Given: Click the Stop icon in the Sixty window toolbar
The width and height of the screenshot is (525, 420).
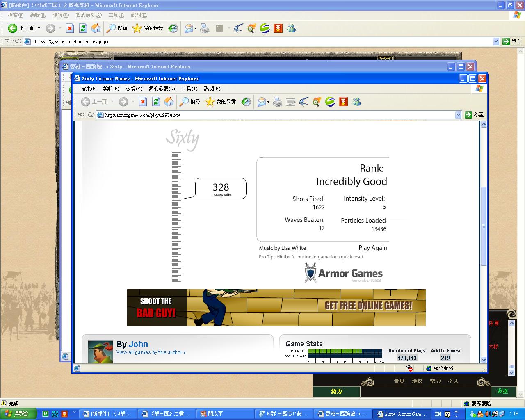Looking at the screenshot, I should (x=143, y=102).
